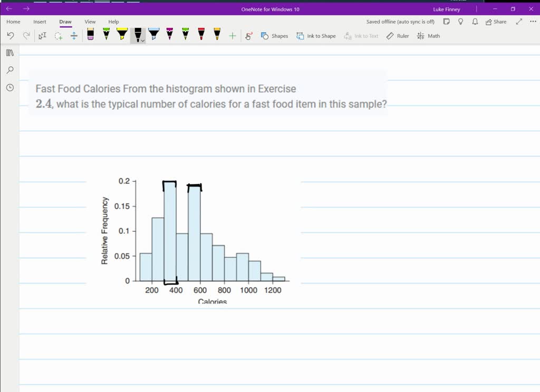This screenshot has height=392, width=540.
Task: Open the Search pane
Action: tap(9, 70)
